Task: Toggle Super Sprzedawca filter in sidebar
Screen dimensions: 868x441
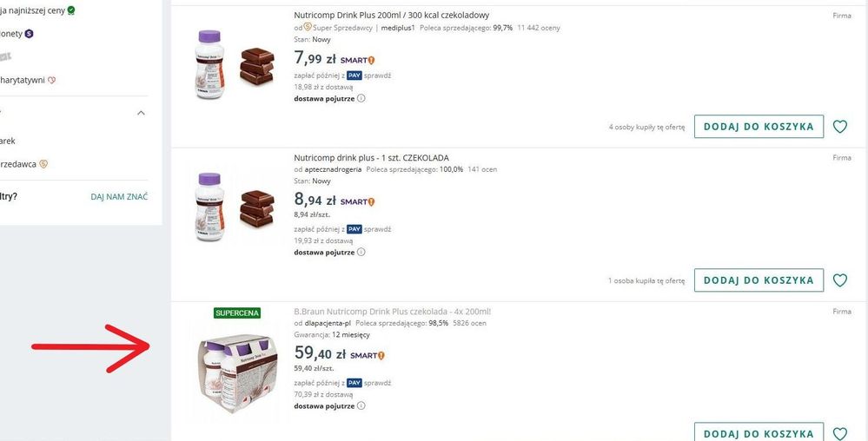Action: coord(43,163)
